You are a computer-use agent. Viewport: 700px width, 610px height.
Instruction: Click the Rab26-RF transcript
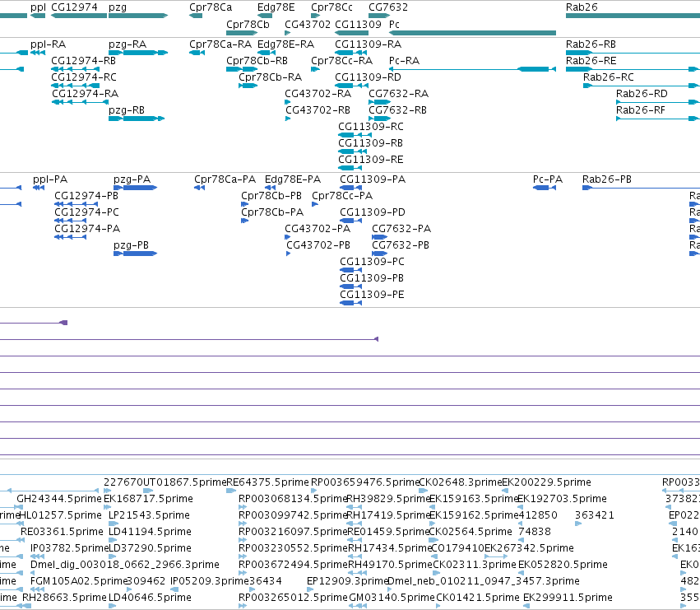(658, 119)
